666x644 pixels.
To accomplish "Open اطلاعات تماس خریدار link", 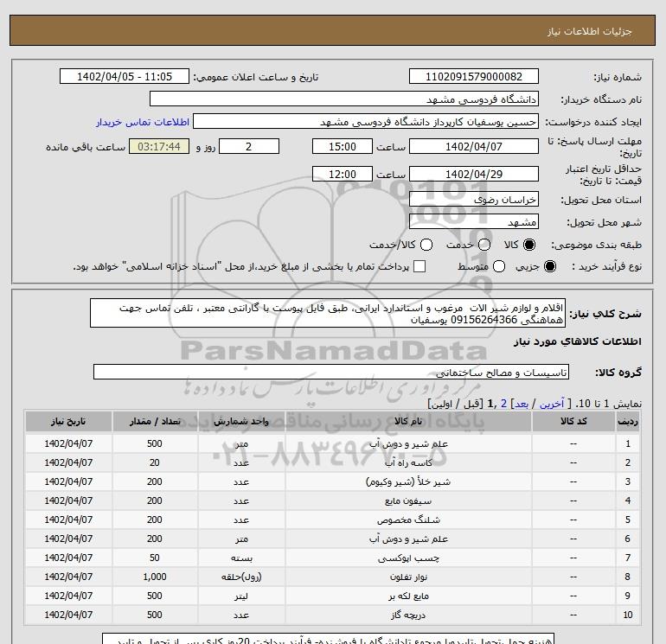I will click(143, 122).
